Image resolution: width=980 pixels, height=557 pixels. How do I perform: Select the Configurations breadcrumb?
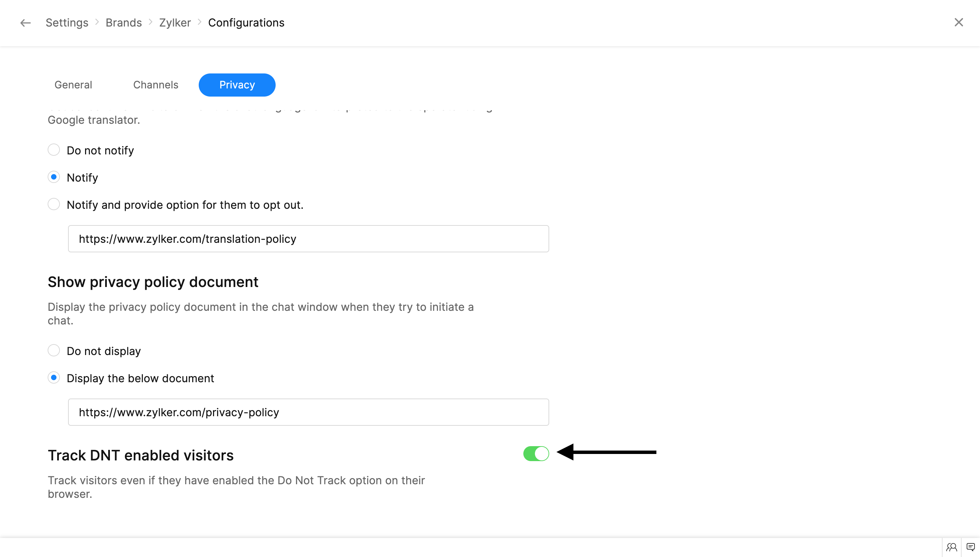click(246, 23)
